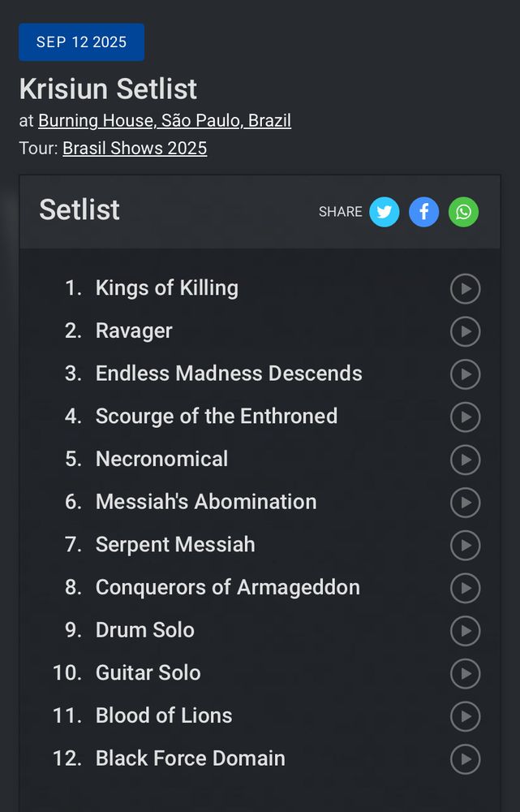Play Endless Madness Descends preview
Screen dimensions: 520x812
[x=466, y=374]
